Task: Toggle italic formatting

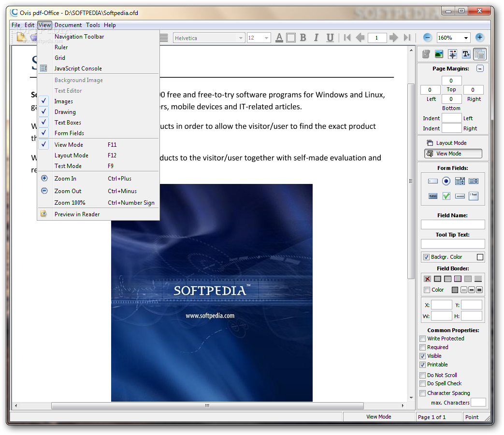Action: tap(316, 38)
